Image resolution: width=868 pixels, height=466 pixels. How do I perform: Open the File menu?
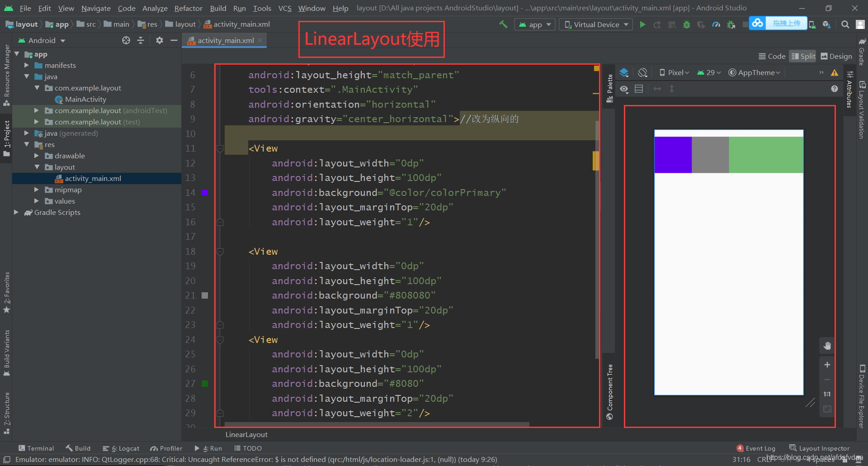[25, 8]
